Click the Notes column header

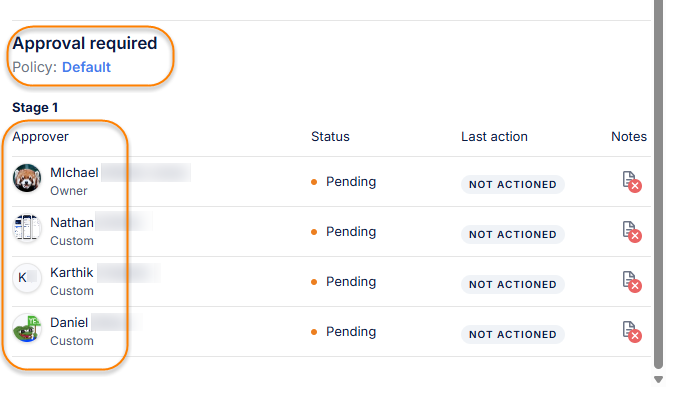629,136
